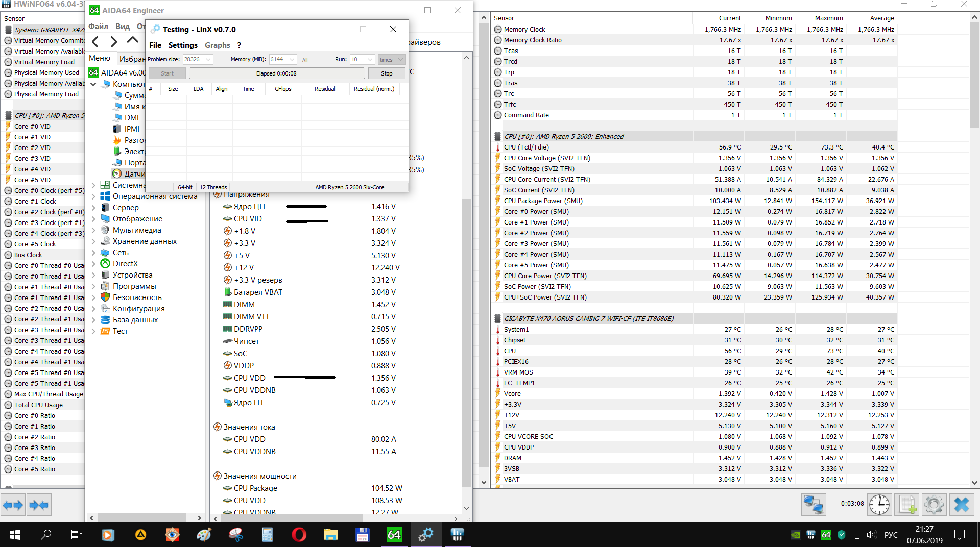980x547 pixels.
Task: Stop the LinX test
Action: point(387,73)
